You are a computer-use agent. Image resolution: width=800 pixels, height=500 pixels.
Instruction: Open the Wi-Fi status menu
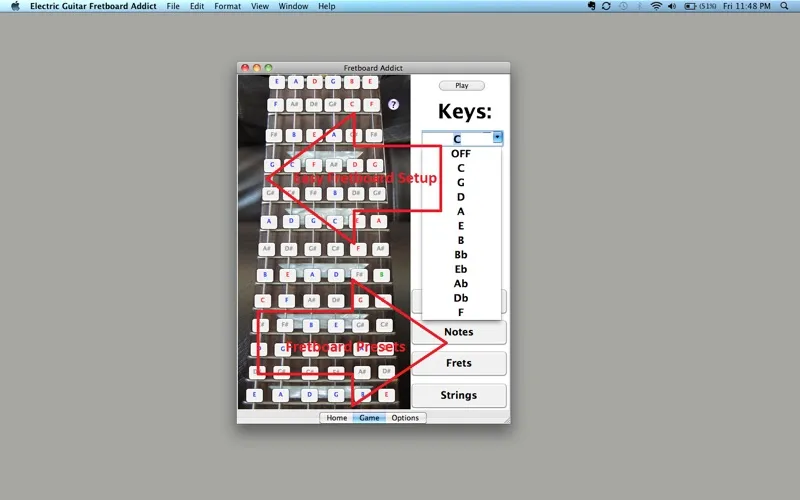(656, 6)
